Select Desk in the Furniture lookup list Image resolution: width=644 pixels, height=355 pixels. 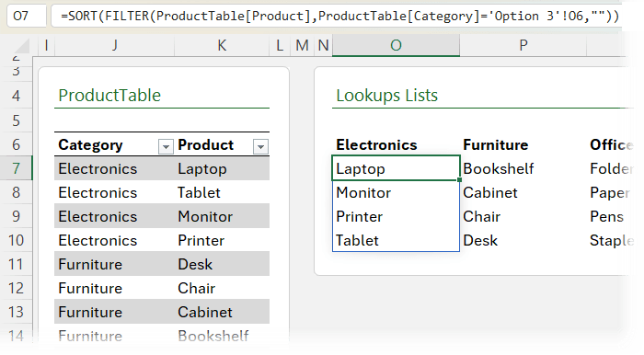pos(523,240)
